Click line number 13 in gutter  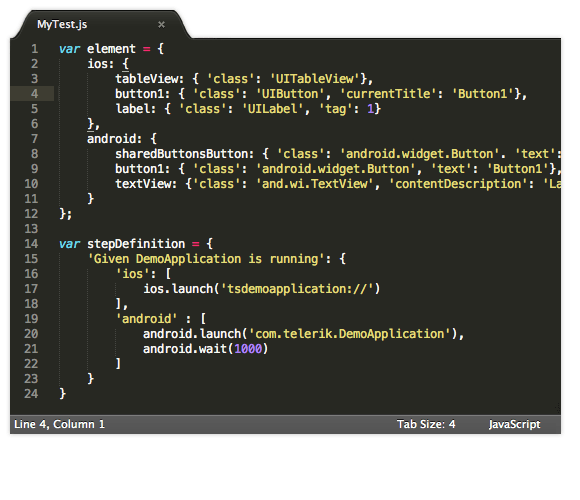coord(31,229)
